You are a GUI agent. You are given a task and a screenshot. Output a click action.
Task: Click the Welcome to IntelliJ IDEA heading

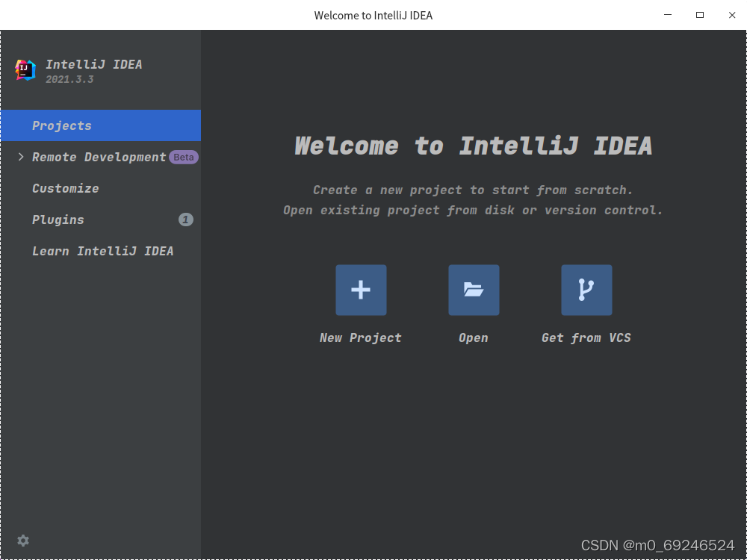click(473, 146)
